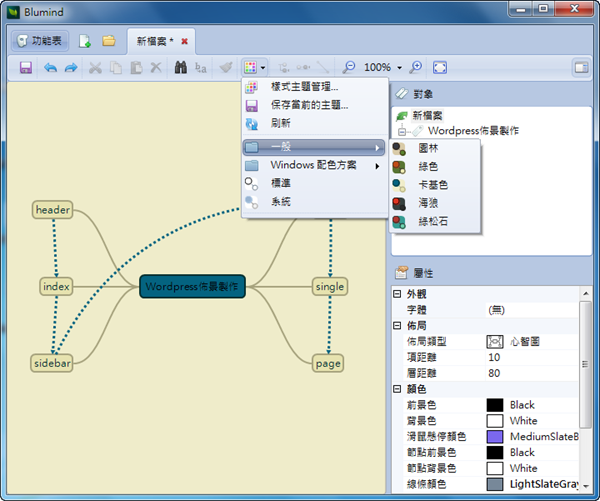The width and height of the screenshot is (600, 501).
Task: Click the LightSlateGray line color swatch
Action: point(495,484)
